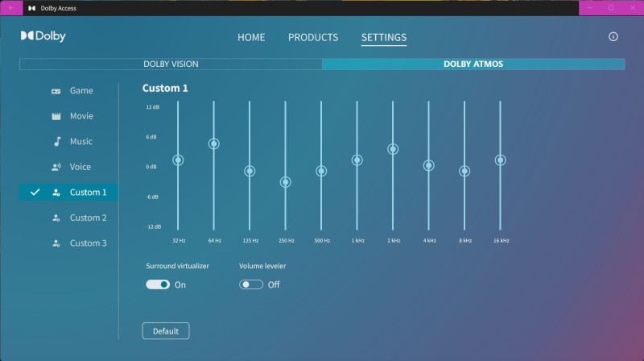Screen dimensions: 644x361
Task: Select the Voice preset icon
Action: pos(56,167)
